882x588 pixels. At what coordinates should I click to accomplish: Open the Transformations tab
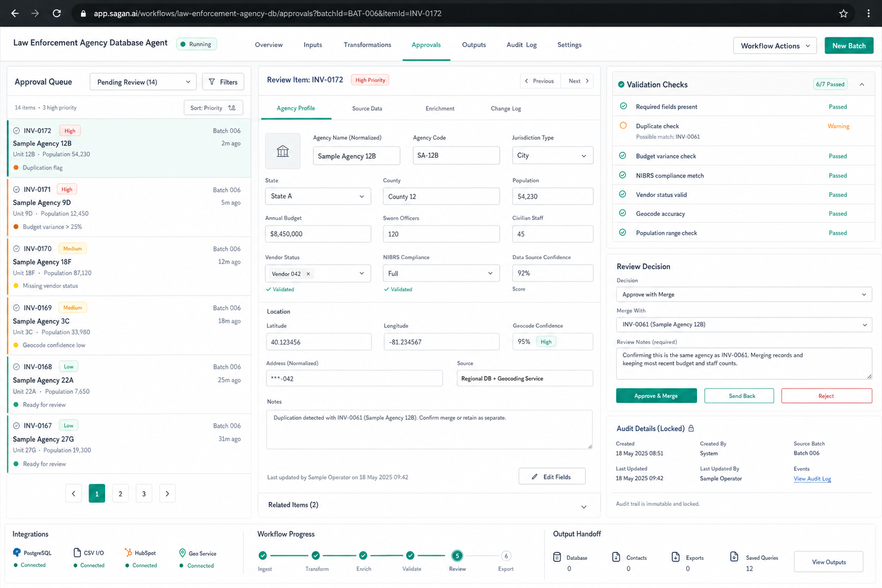pyautogui.click(x=367, y=45)
